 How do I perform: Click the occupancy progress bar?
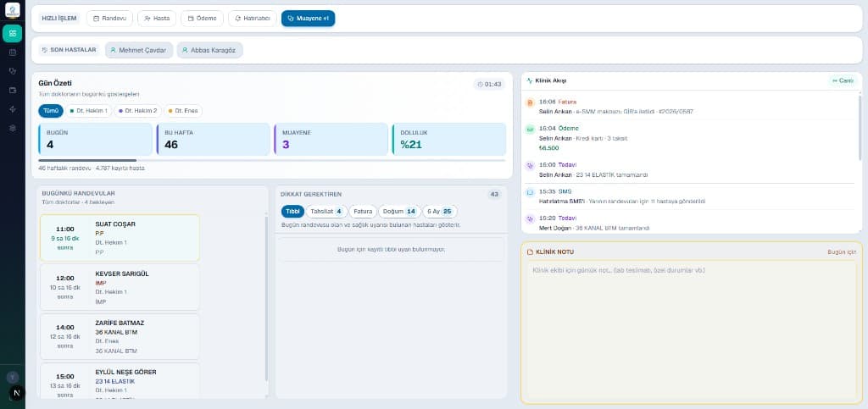(x=272, y=160)
